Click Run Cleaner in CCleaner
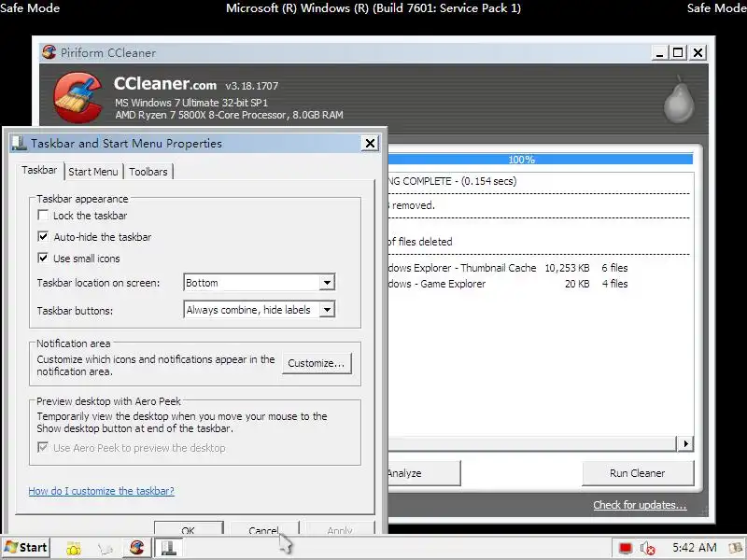 [x=638, y=473]
